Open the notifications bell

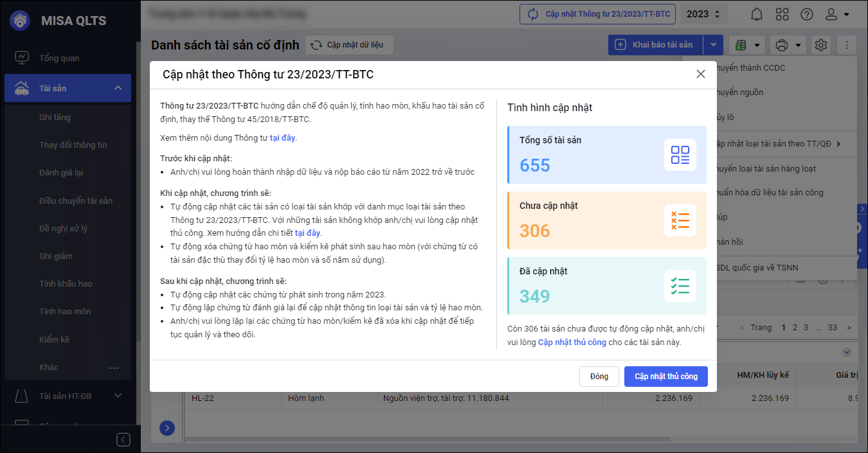click(x=757, y=14)
